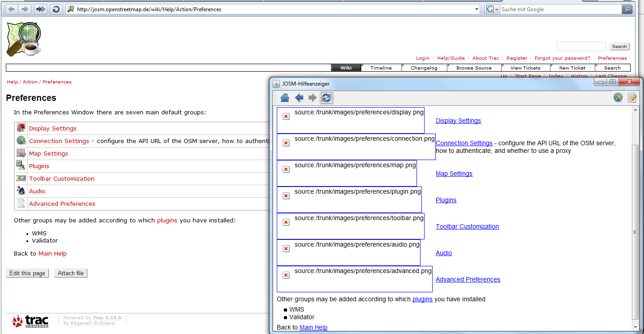Click the 'Attach file' button
Image resolution: width=644 pixels, height=334 pixels.
coord(71,273)
